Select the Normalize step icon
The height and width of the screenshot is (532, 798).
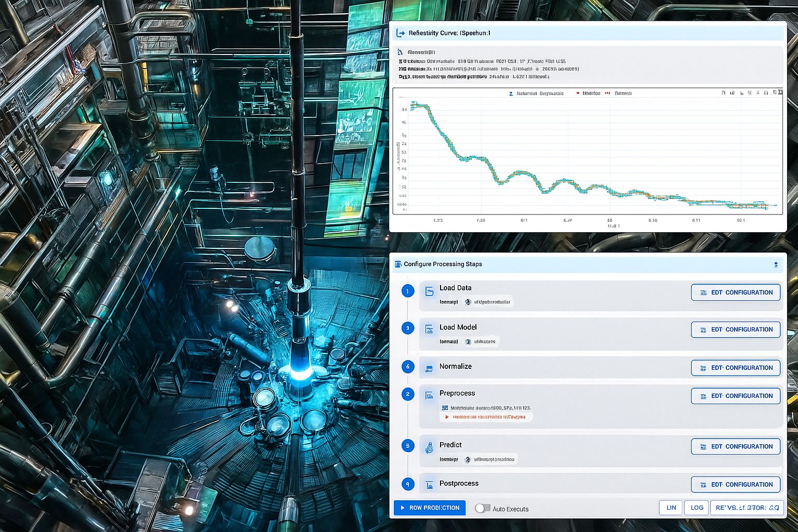tap(430, 368)
